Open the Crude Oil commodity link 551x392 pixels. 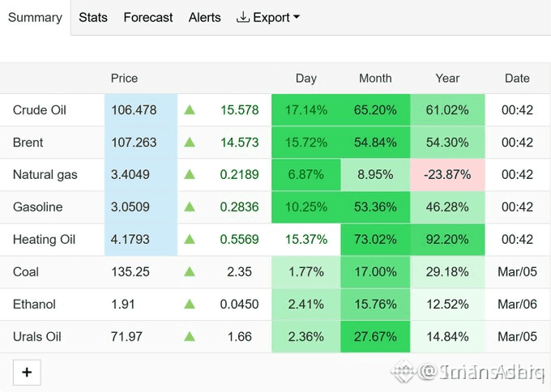coord(40,110)
